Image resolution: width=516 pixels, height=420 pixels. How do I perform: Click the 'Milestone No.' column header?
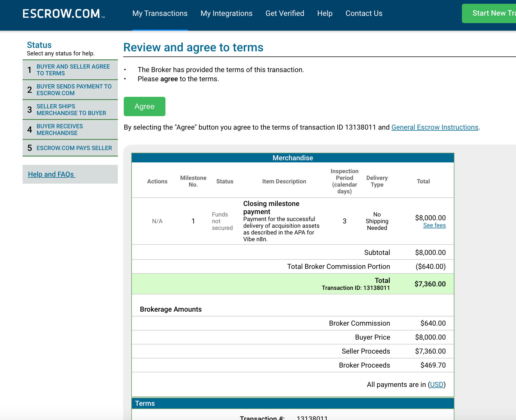click(193, 181)
